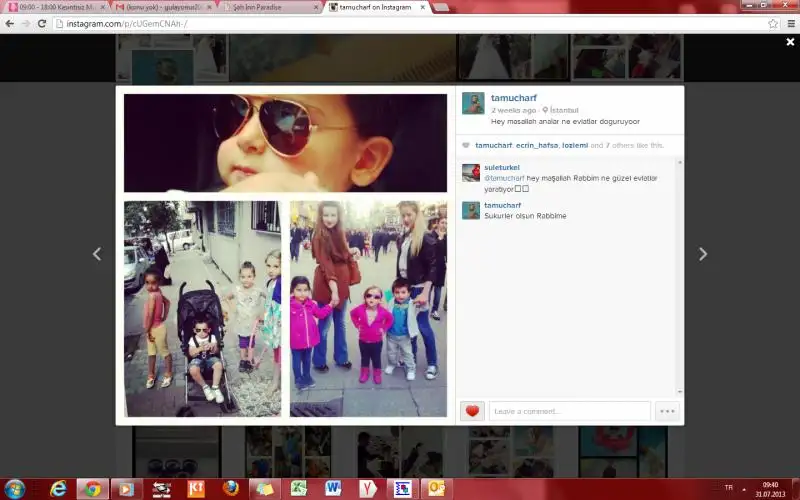Open the red Y taskbar icon

pyautogui.click(x=367, y=489)
